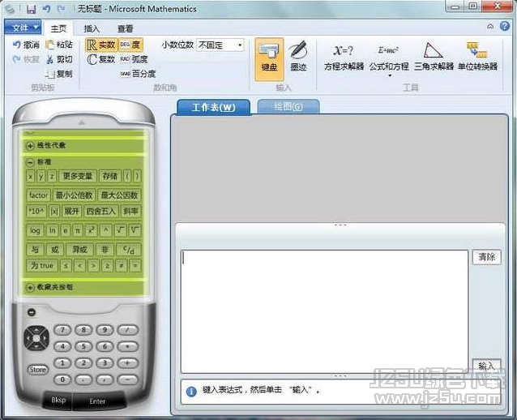The image size is (517, 420).
Task: Switch to the 主页 ribbon tab
Action: pos(58,28)
